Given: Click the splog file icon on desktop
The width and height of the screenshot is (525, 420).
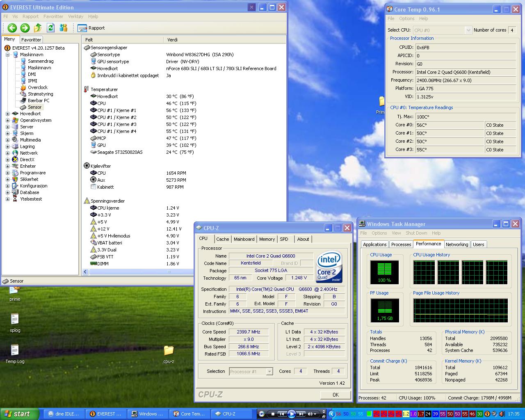Looking at the screenshot, I should pyautogui.click(x=15, y=319).
